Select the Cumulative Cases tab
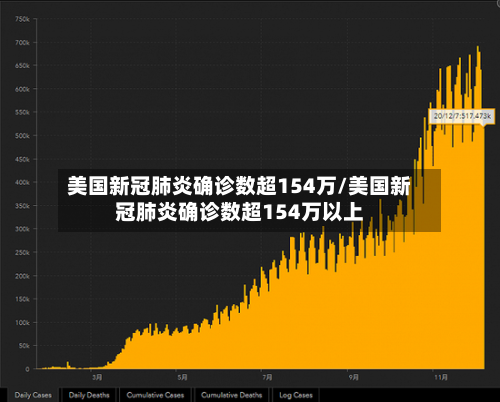500x402 pixels. point(155,395)
